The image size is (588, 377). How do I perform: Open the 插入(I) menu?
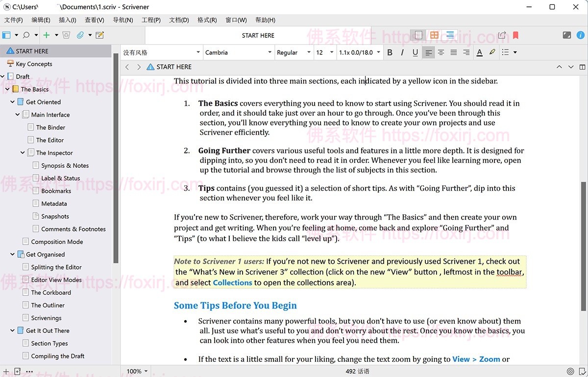[67, 20]
